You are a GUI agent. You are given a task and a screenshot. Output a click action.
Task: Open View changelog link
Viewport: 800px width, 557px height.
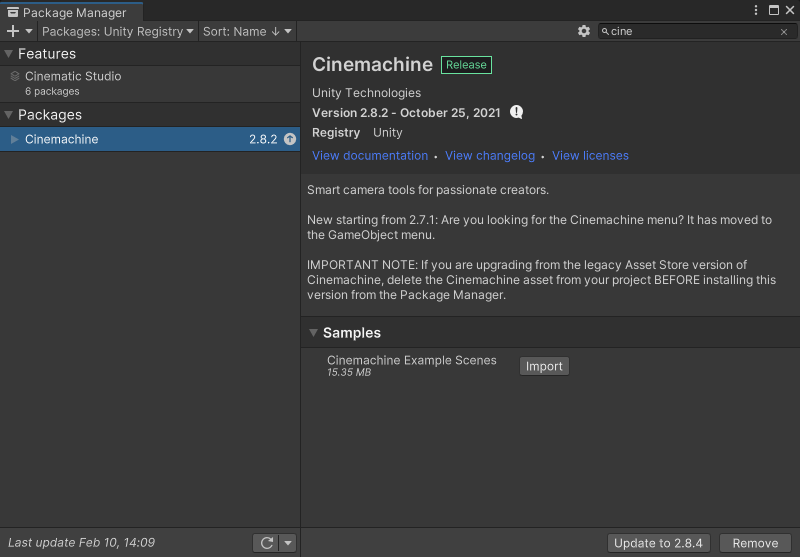[490, 156]
